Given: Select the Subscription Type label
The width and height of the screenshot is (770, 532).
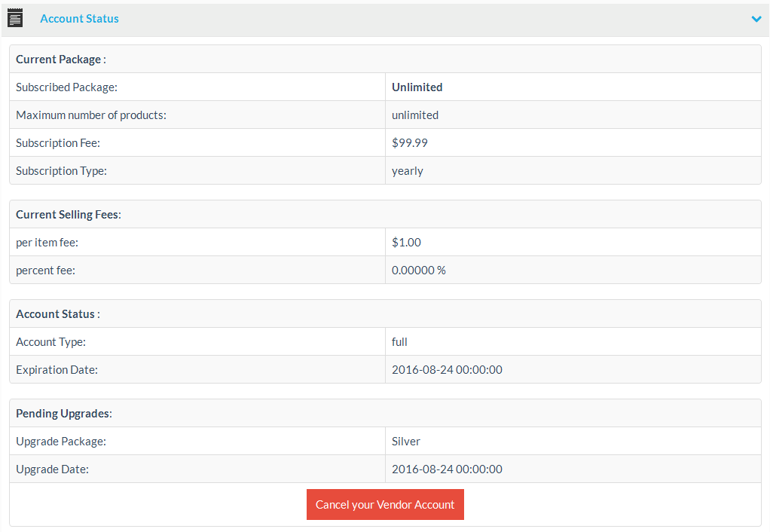Looking at the screenshot, I should [x=61, y=171].
